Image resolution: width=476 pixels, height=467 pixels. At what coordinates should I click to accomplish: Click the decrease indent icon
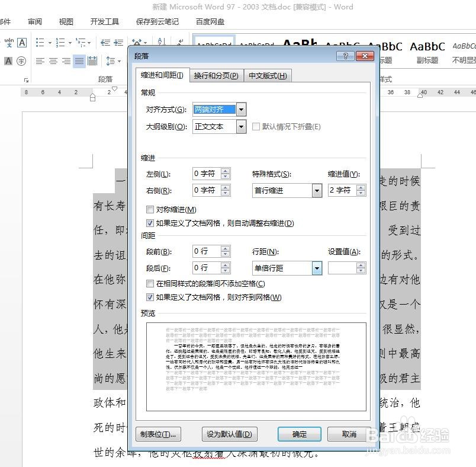coord(105,43)
